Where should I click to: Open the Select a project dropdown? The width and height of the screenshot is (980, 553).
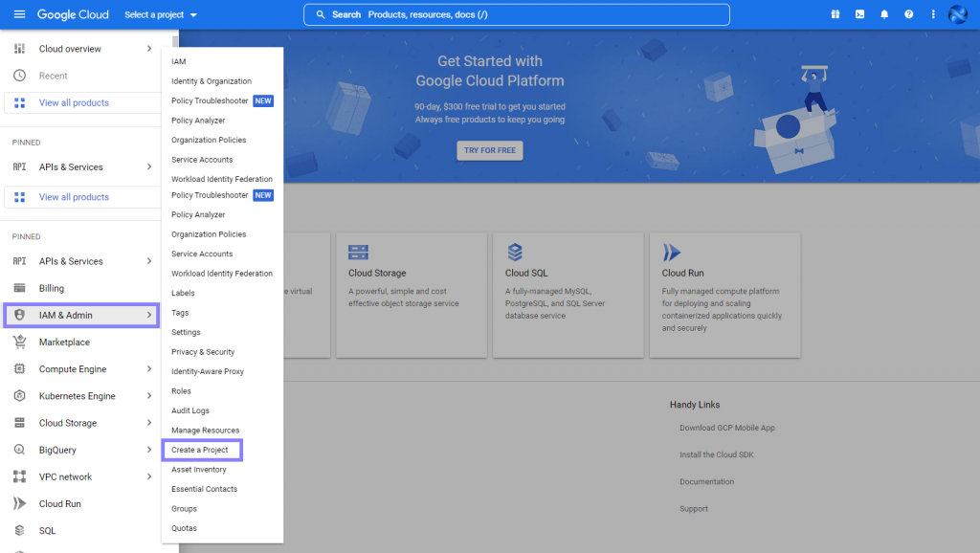[161, 14]
